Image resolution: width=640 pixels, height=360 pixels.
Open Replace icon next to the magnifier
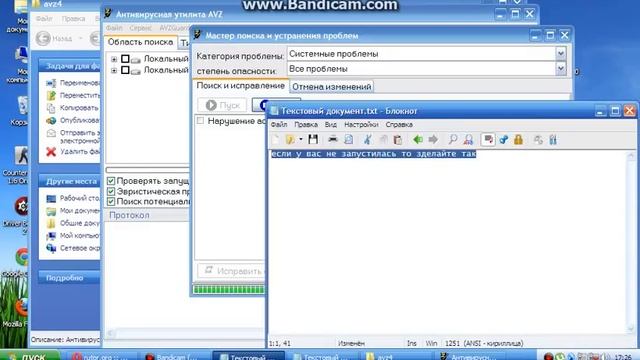pos(468,140)
